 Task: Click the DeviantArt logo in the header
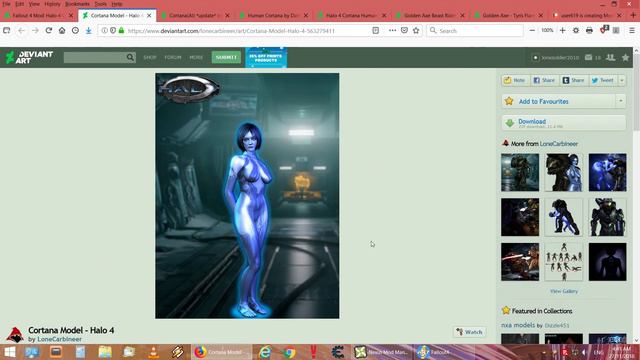[29, 57]
